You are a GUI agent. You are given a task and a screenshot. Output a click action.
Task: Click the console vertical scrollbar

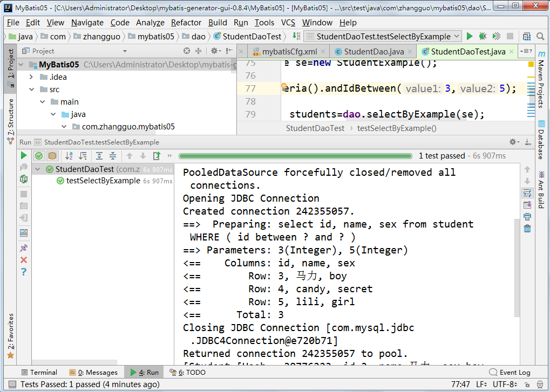pos(517,268)
